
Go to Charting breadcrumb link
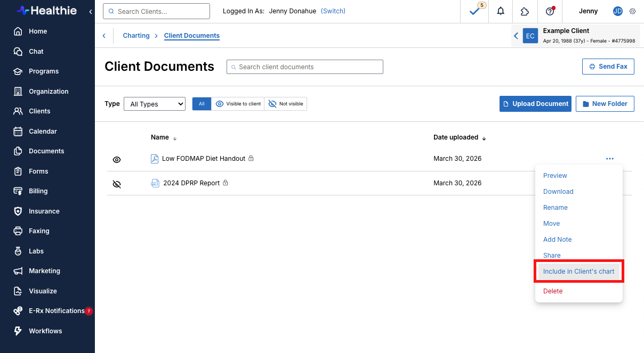136,36
